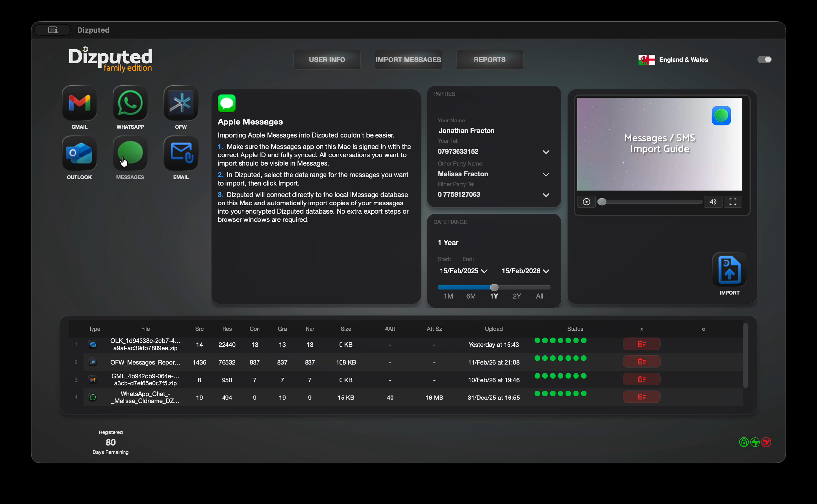
Task: Select the 2Y date range label
Action: pos(517,296)
